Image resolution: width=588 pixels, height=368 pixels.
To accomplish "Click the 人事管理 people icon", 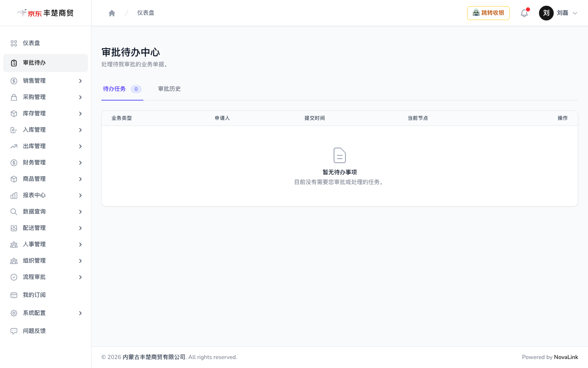I will (x=14, y=245).
